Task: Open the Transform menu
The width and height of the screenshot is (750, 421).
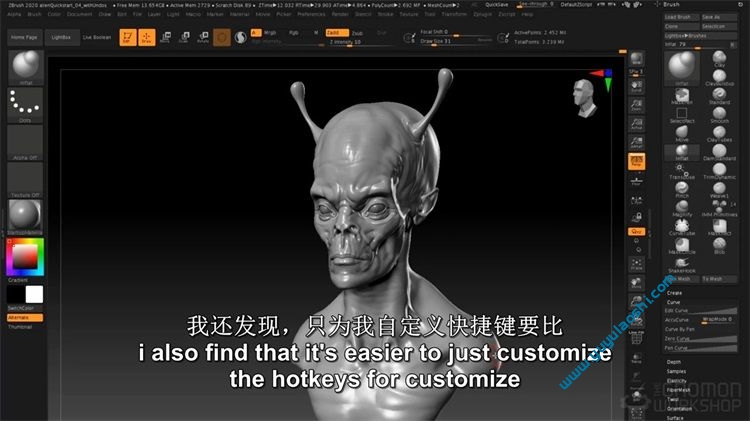Action: [454, 14]
